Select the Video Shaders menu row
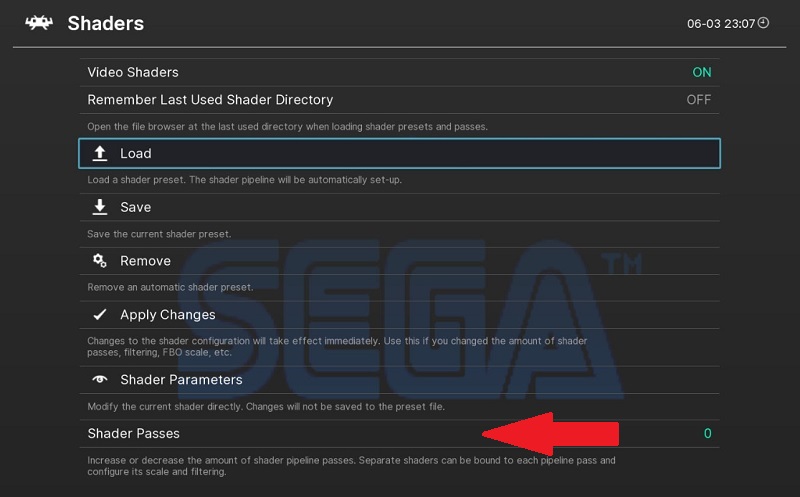 pyautogui.click(x=133, y=72)
